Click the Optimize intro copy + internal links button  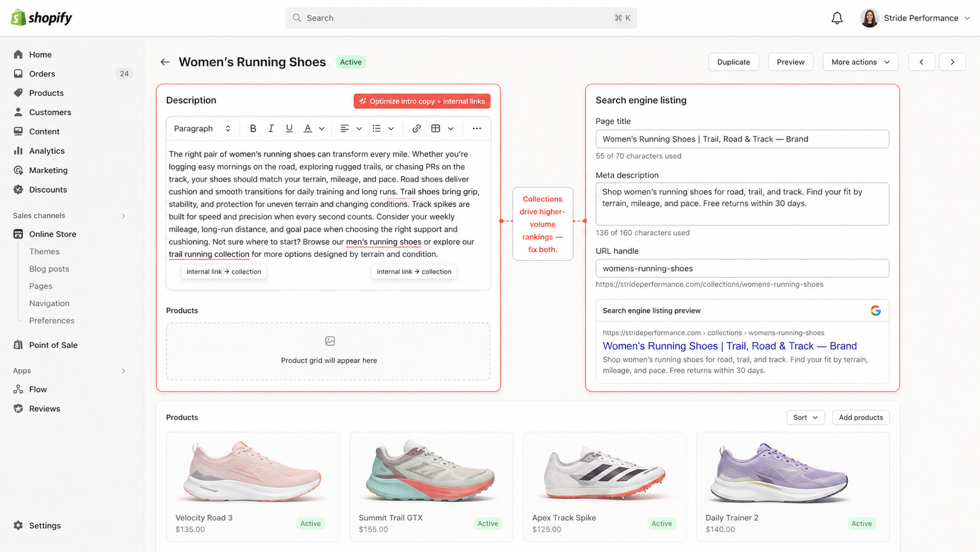tap(421, 100)
